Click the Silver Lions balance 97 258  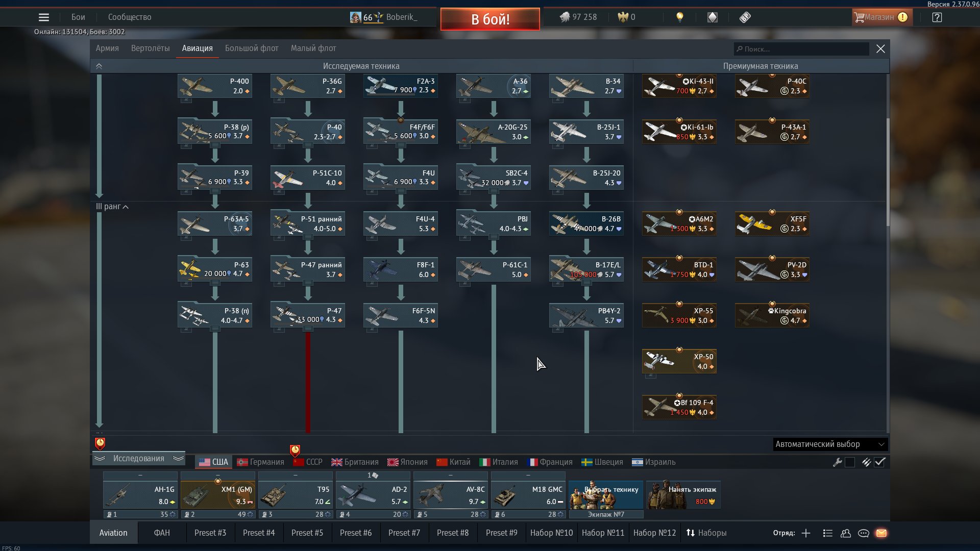[x=578, y=17]
